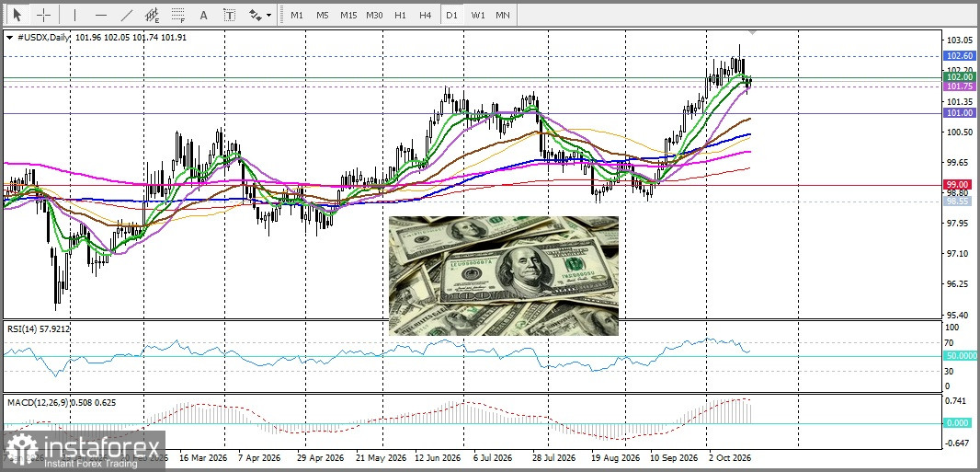
Task: Click the MACD 0.741 scale value
Action: [957, 401]
